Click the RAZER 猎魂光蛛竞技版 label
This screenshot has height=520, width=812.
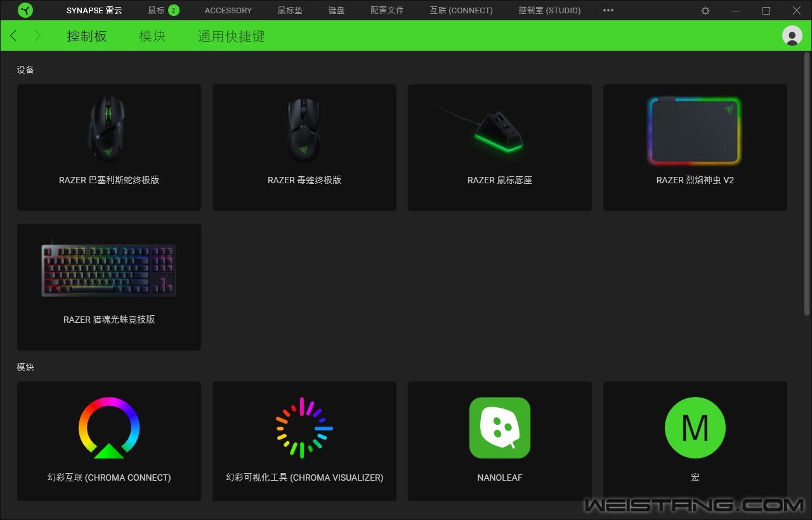click(x=109, y=320)
